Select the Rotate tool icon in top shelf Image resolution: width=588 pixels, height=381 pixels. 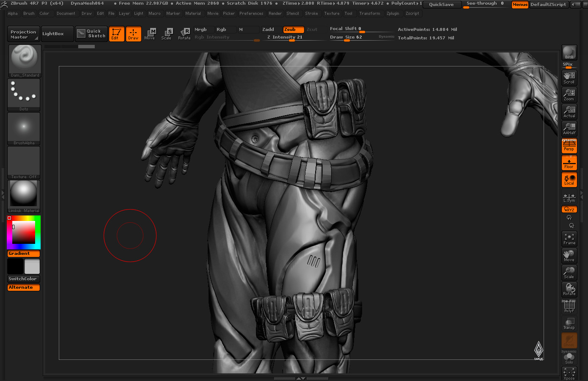coord(184,34)
